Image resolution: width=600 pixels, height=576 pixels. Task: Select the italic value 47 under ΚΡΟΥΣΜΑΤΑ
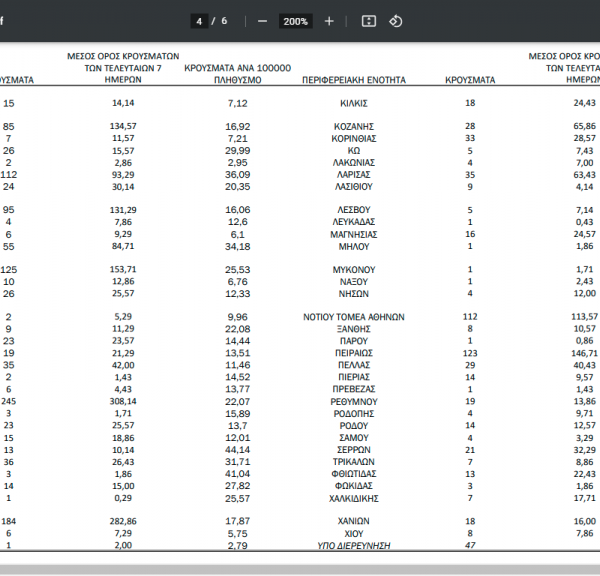click(470, 545)
